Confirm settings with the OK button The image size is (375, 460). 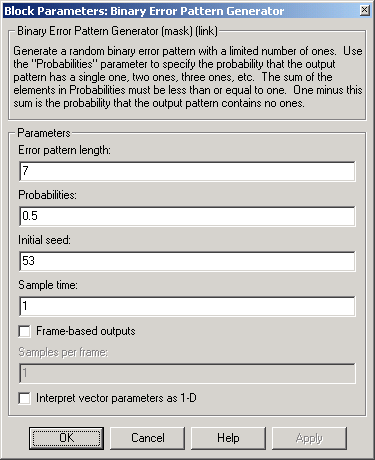point(66,438)
